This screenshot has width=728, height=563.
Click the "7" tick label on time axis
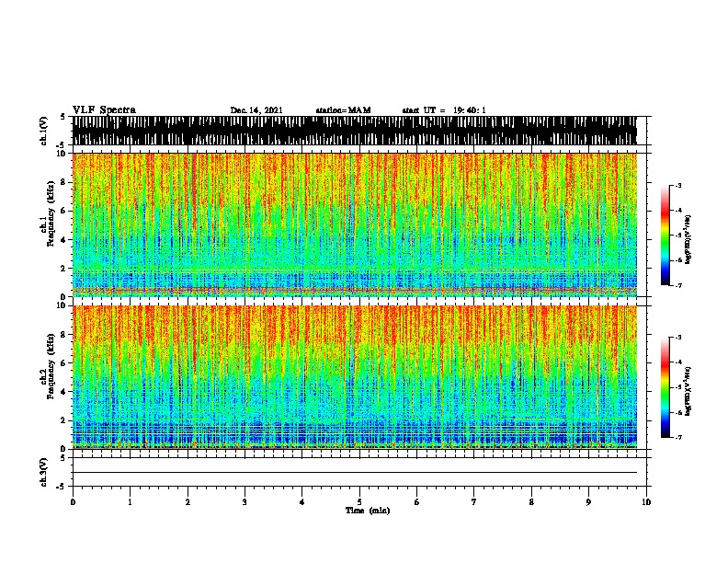(x=474, y=502)
